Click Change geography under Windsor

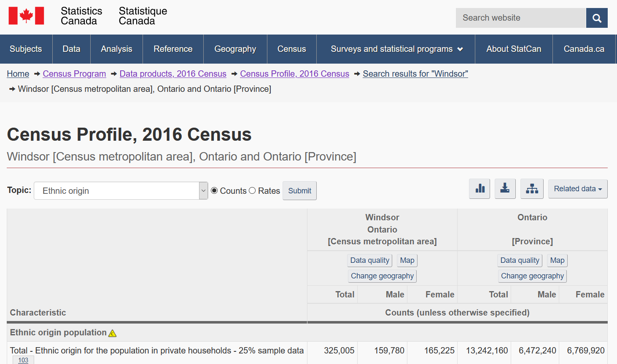pos(382,276)
